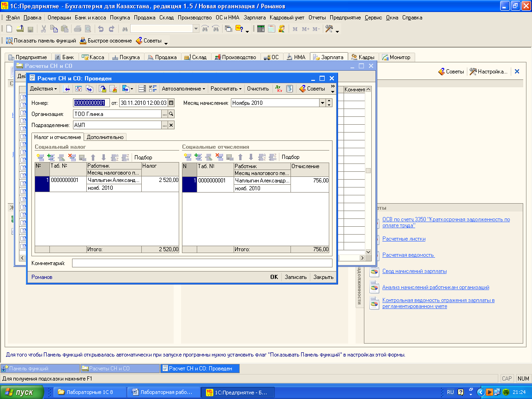Move row down in Социальные отчисления table

click(251, 157)
